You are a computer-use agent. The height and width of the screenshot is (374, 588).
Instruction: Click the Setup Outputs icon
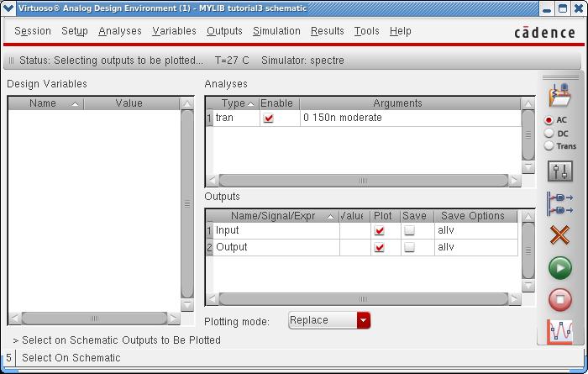[x=560, y=203]
